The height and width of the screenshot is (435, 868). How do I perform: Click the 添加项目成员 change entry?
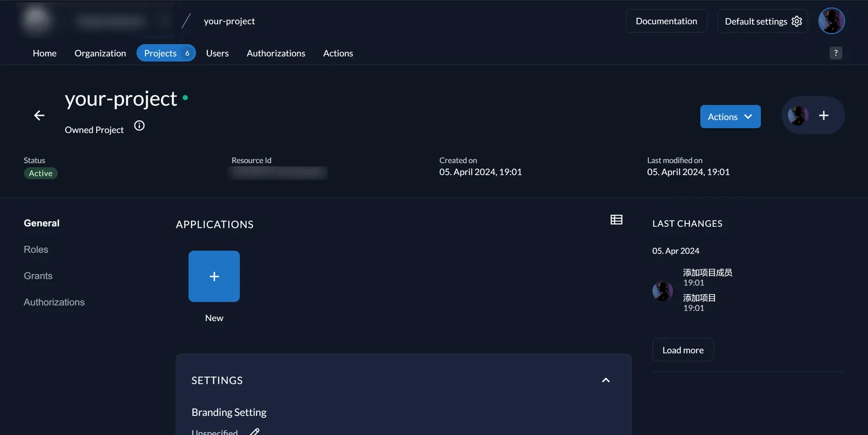tap(707, 272)
